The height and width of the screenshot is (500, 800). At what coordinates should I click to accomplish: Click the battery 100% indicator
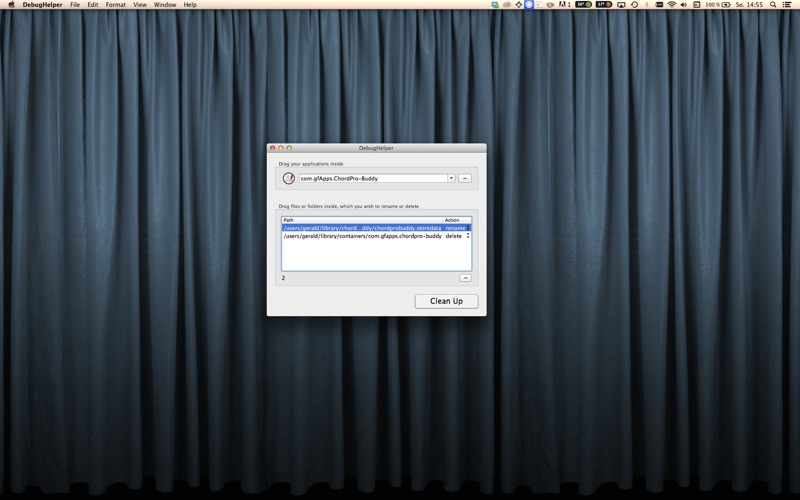click(x=718, y=5)
